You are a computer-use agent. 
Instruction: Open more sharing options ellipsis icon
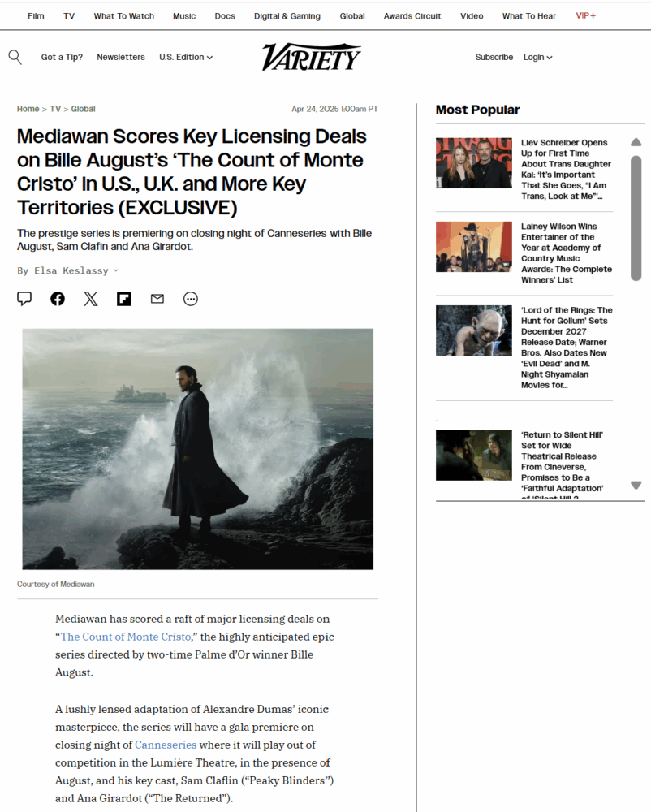191,299
